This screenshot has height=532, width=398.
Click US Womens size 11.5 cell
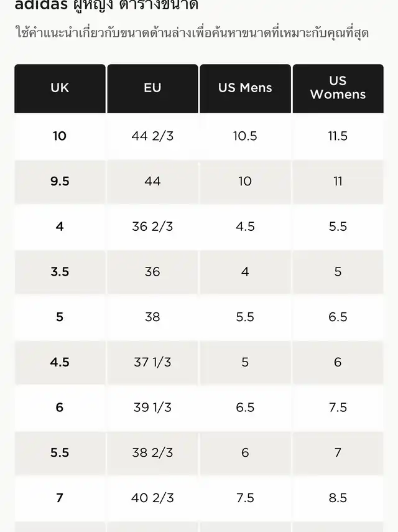tap(338, 136)
